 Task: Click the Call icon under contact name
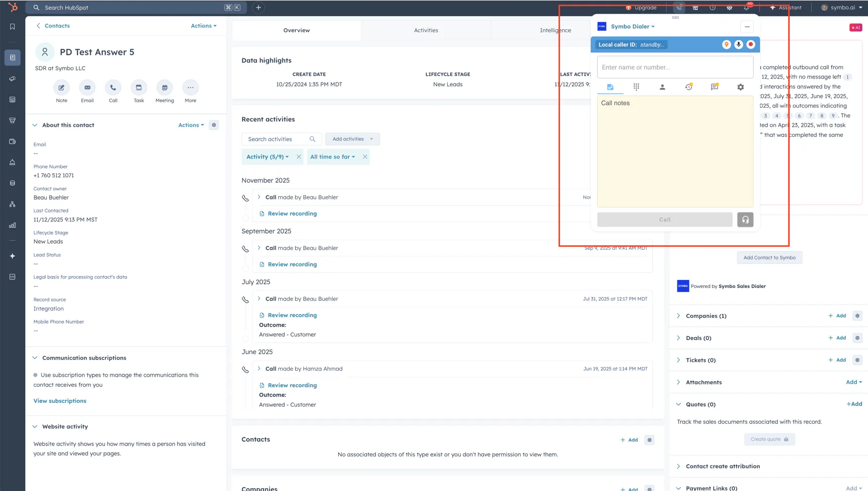point(113,88)
